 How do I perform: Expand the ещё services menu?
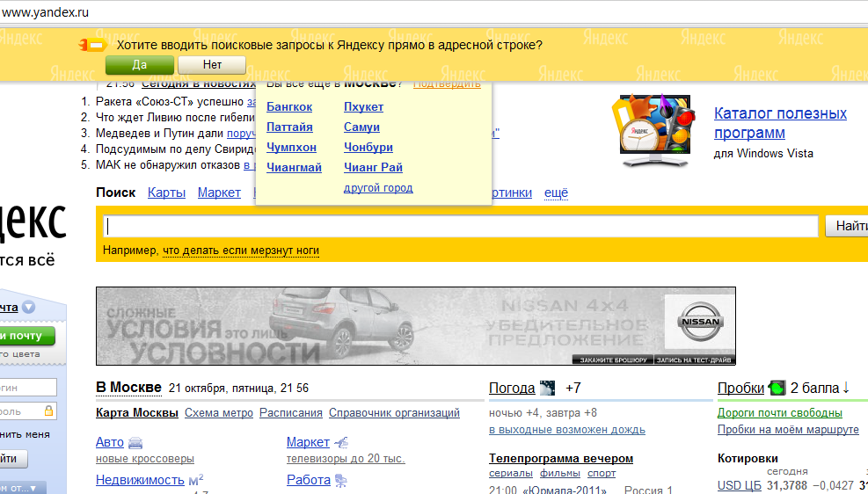pos(557,193)
